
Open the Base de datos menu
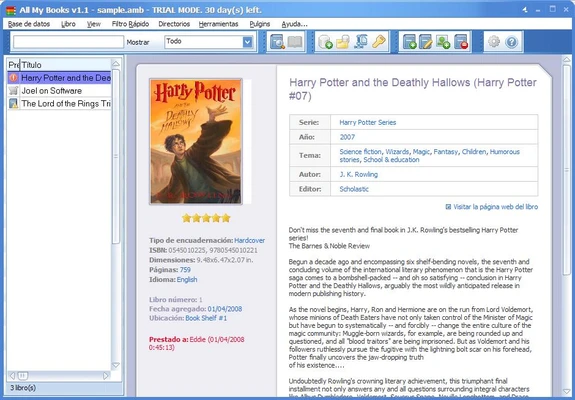point(29,24)
